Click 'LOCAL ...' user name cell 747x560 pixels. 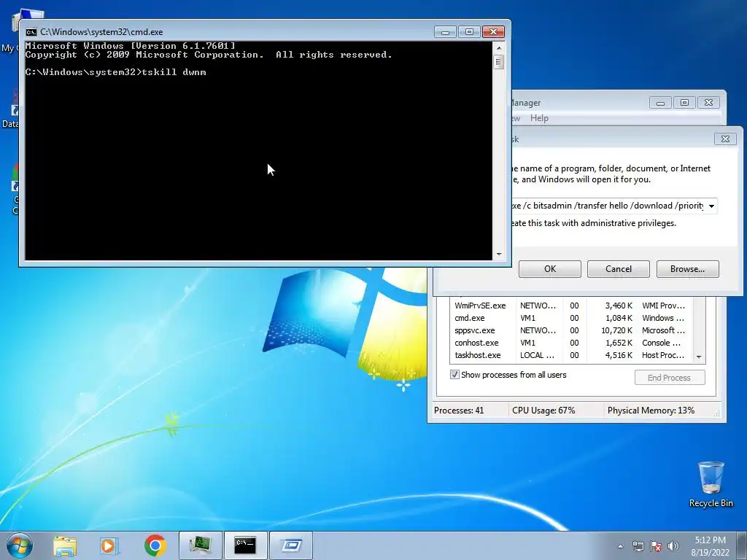pos(537,355)
